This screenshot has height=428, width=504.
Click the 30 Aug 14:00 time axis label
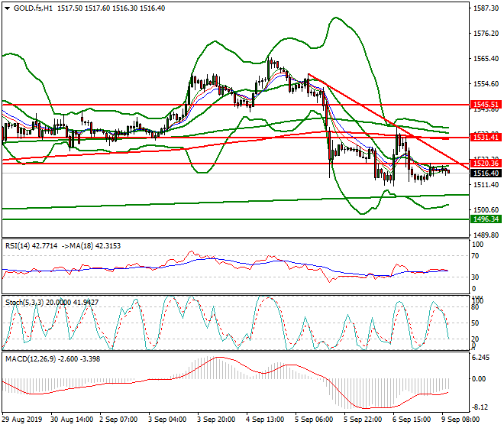72,420
